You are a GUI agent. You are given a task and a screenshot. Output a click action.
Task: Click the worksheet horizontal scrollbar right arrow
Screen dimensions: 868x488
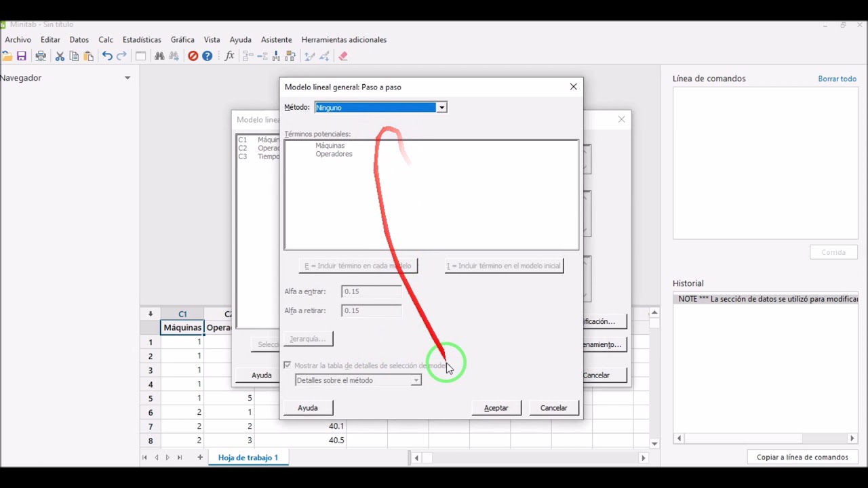coord(644,458)
